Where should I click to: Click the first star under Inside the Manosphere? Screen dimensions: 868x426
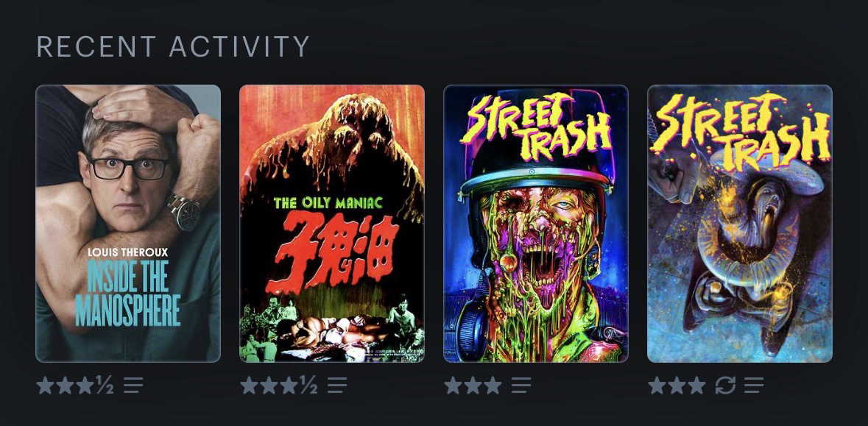click(x=46, y=385)
